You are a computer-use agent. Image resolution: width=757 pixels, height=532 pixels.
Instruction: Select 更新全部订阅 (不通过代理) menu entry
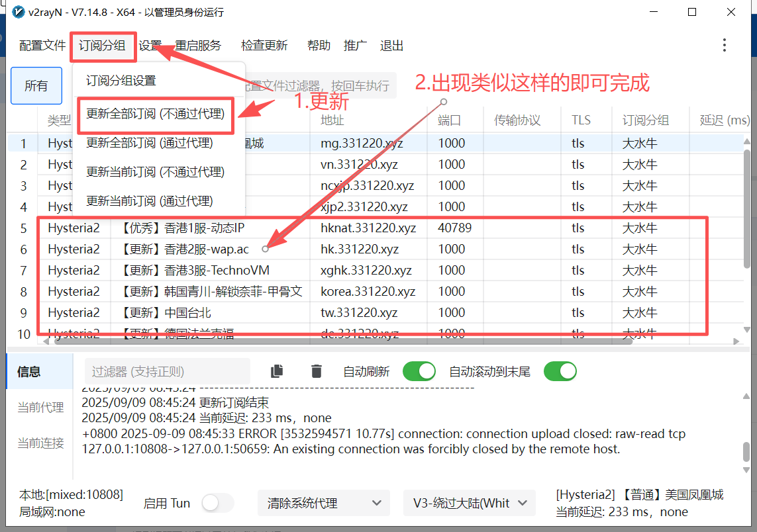pos(155,114)
